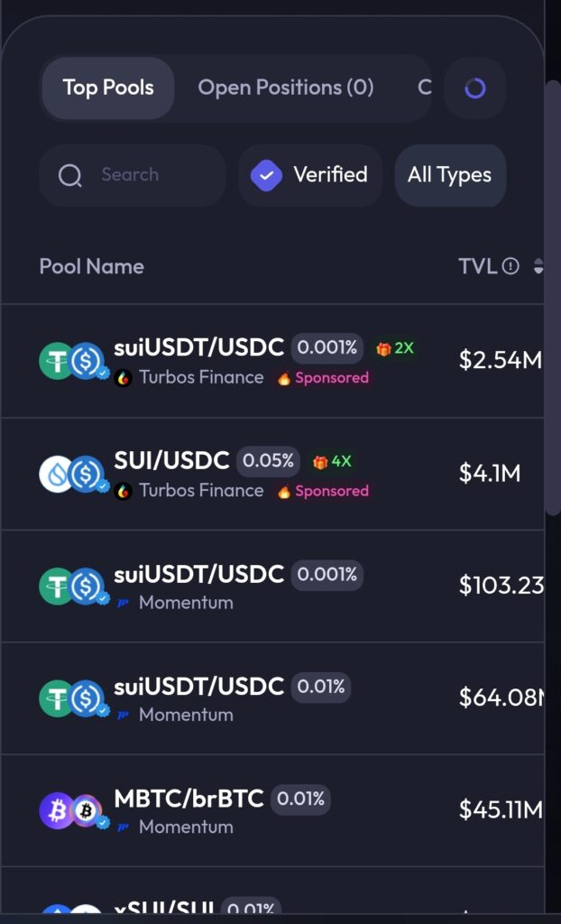
Task: Switch to the Top Pools tab
Action: click(108, 88)
